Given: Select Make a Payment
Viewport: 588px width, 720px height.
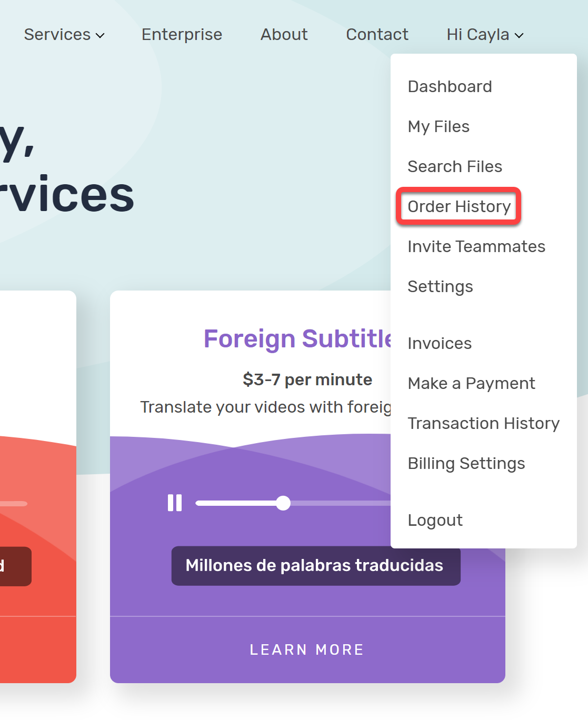Looking at the screenshot, I should pos(471,383).
